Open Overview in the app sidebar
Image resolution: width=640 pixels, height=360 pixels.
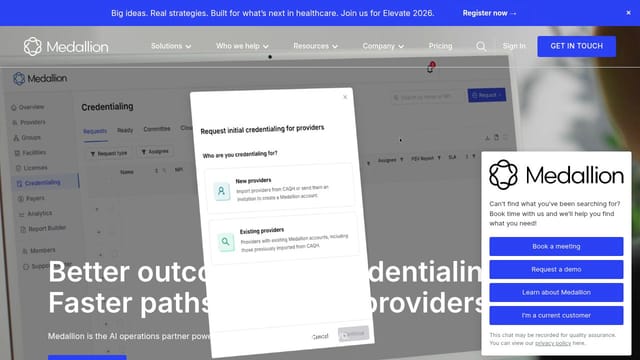pyautogui.click(x=28, y=107)
